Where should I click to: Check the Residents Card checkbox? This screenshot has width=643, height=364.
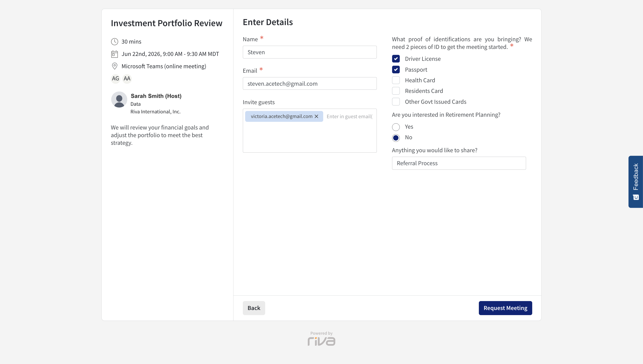tap(396, 91)
